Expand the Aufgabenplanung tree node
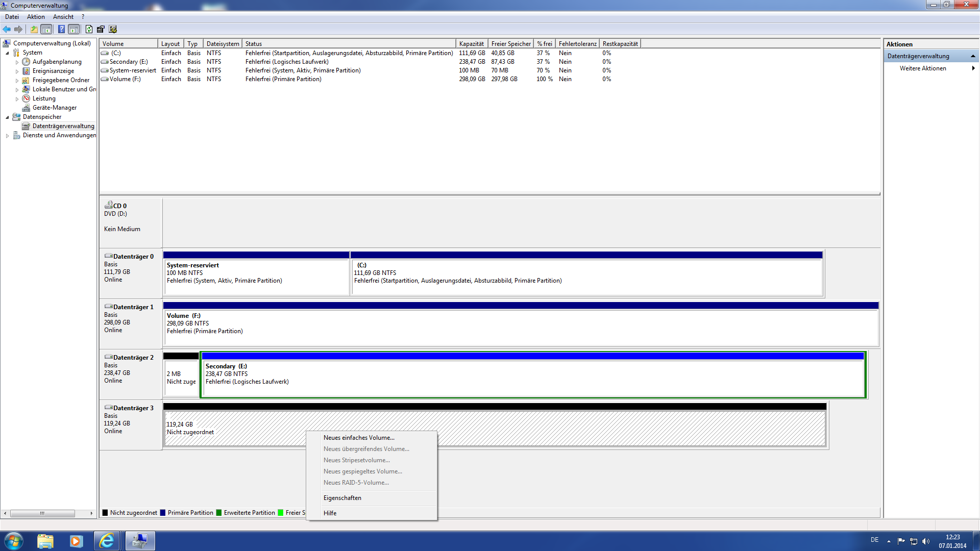Image resolution: width=980 pixels, height=551 pixels. 17,62
